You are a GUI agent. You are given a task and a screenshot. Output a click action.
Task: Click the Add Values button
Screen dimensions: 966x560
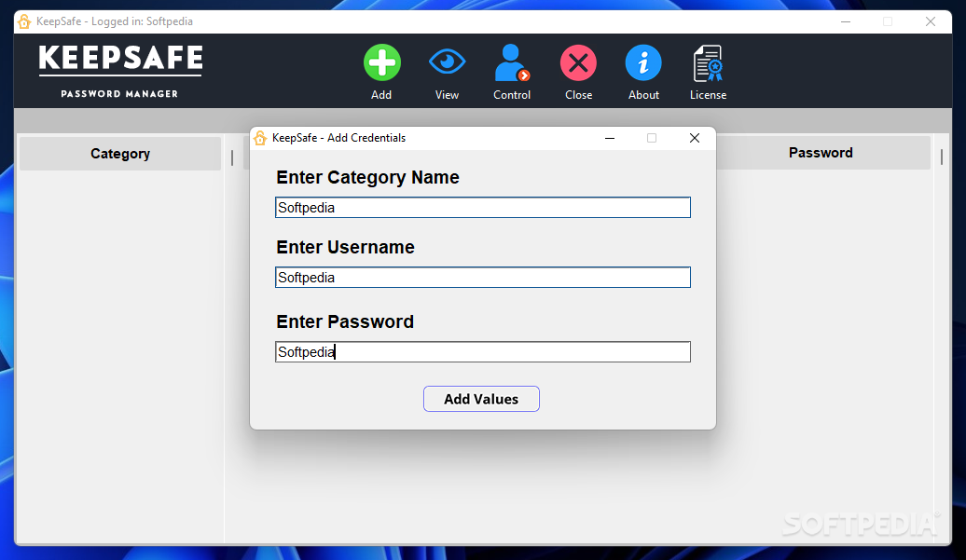[x=481, y=399]
